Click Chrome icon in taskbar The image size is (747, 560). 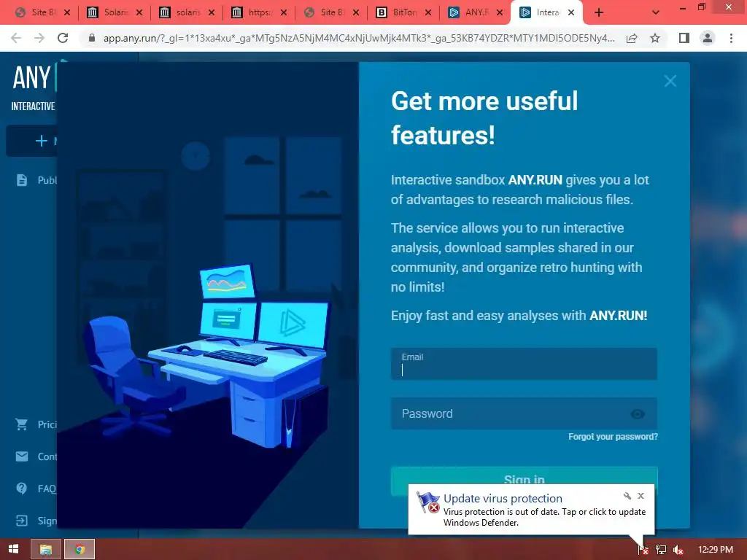tap(80, 549)
